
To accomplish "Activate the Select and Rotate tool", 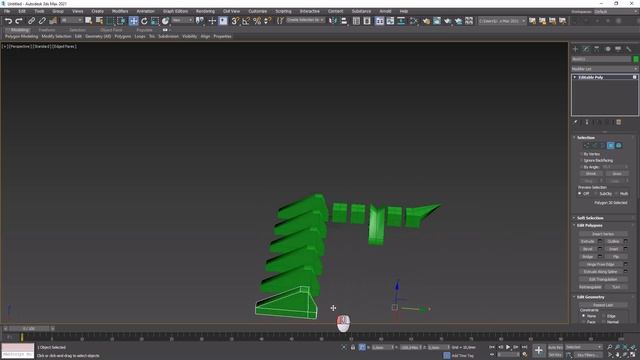I will point(144,20).
